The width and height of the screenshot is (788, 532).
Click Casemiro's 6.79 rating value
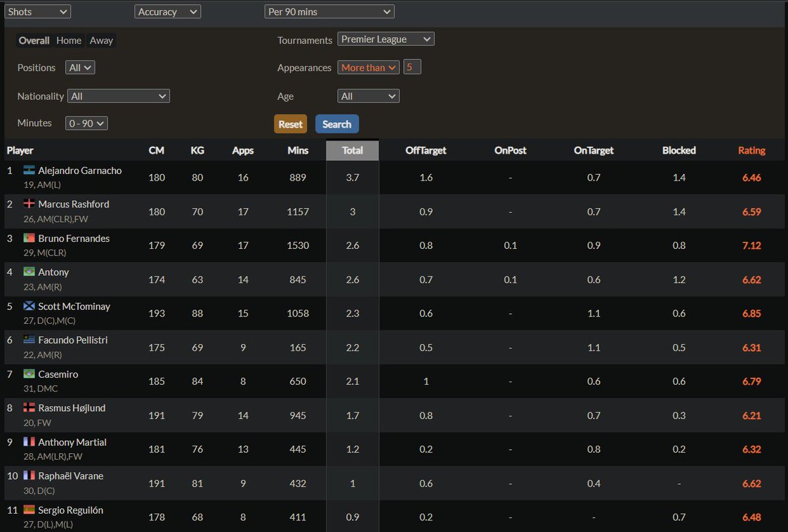(x=751, y=381)
